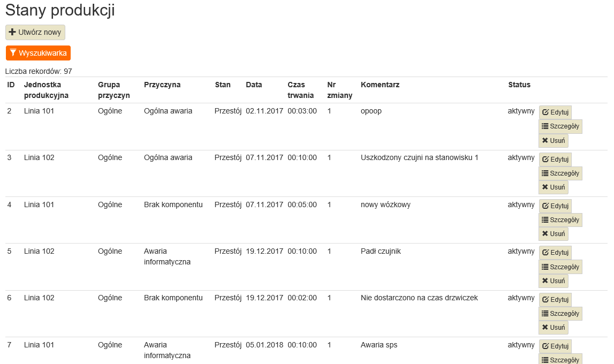Delete record ID 2 with Usuń

click(x=554, y=141)
